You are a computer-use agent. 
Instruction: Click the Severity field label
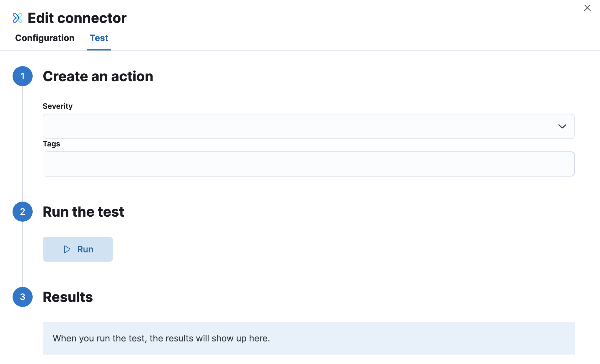click(x=57, y=106)
